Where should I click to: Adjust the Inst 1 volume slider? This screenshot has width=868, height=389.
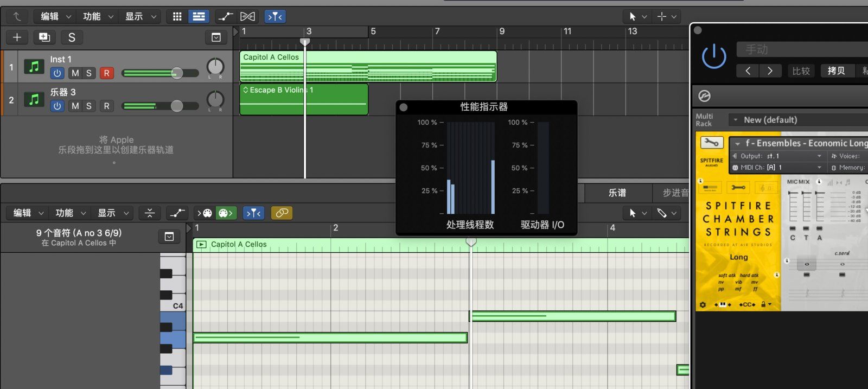160,73
